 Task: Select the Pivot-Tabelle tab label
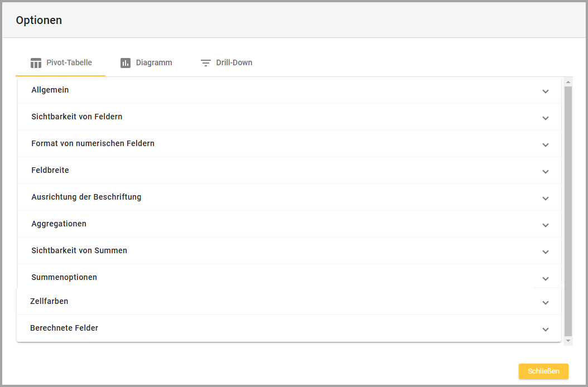pyautogui.click(x=69, y=63)
